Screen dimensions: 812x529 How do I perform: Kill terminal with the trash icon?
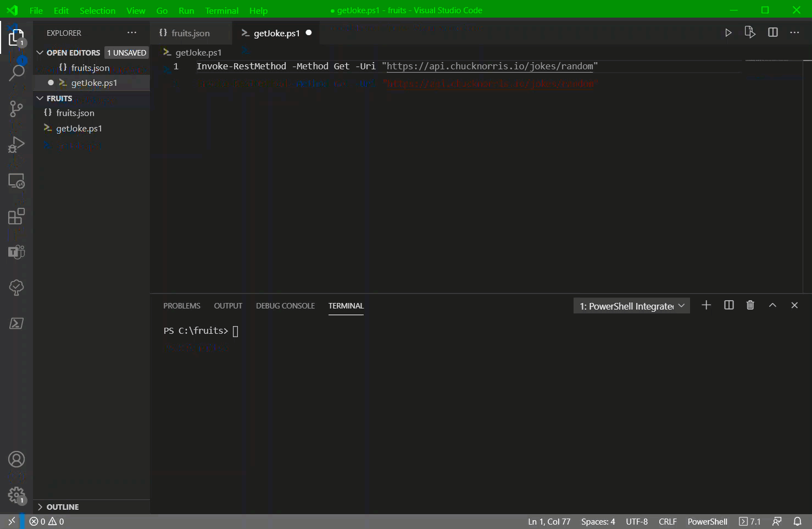[750, 305]
